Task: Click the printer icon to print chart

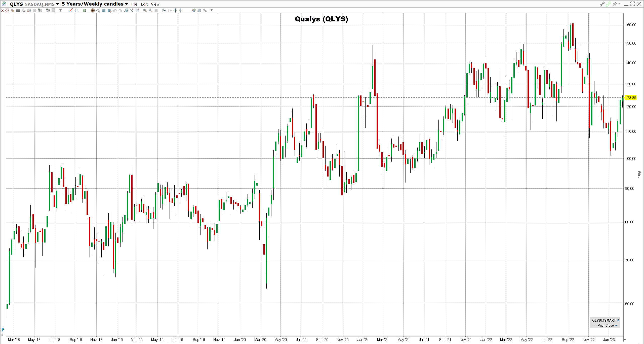Action: click(23, 10)
